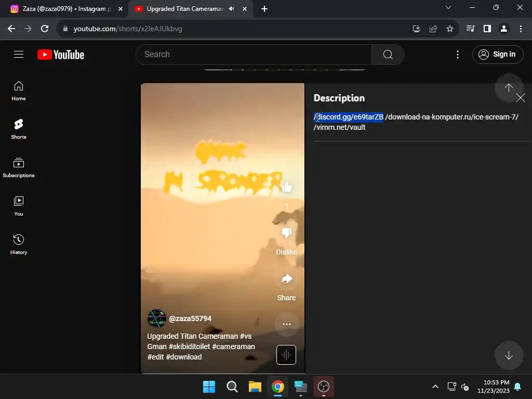
Task: Click the install app icon in address bar
Action: 417,29
